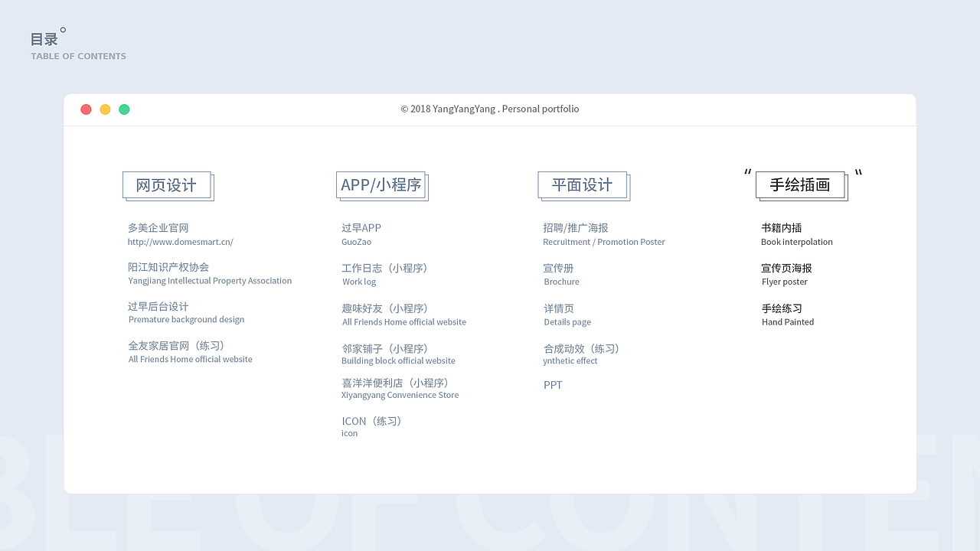
Task: Open the http://www.domesmart.cn/ link
Action: [181, 242]
